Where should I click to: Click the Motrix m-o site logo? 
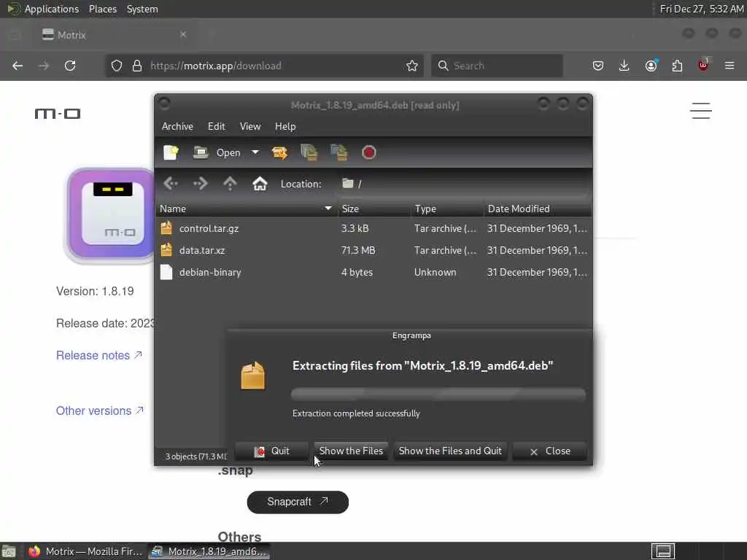point(58,113)
